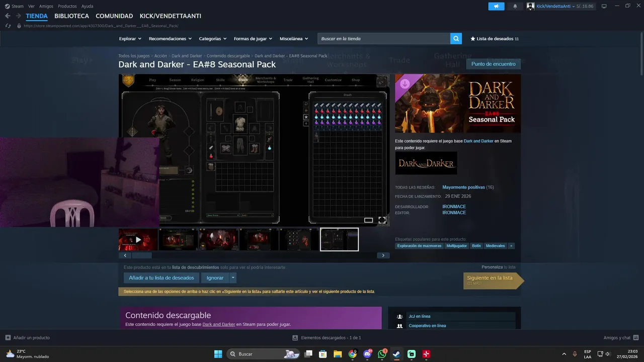Open IRONMACE developer link

[x=454, y=207]
